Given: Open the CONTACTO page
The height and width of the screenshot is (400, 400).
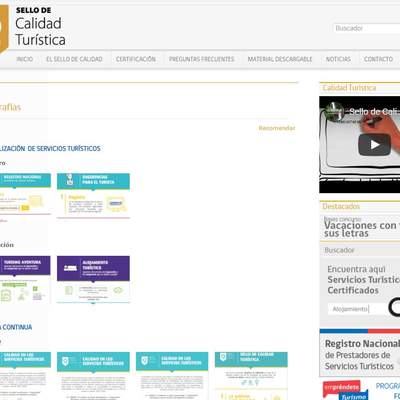Looking at the screenshot, I should pyautogui.click(x=378, y=59).
